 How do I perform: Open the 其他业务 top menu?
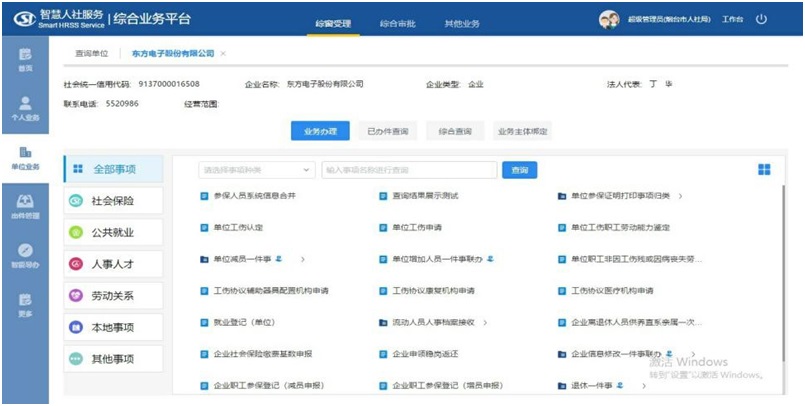461,21
